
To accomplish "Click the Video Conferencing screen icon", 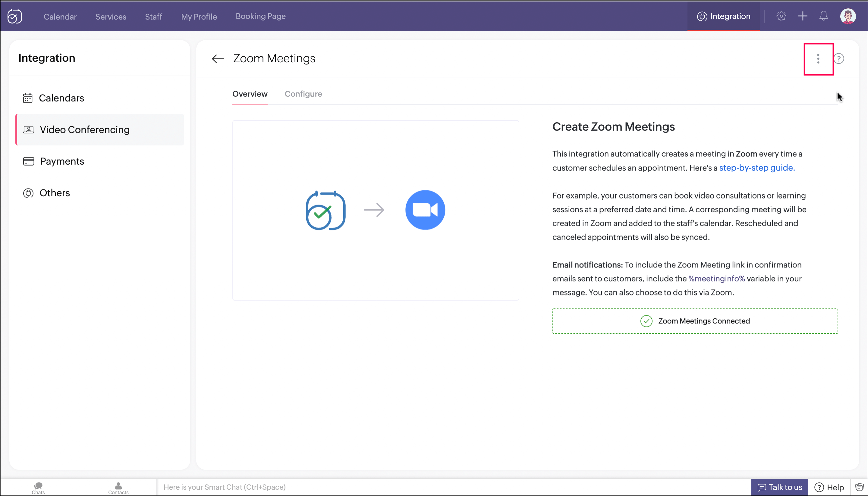I will (x=28, y=130).
